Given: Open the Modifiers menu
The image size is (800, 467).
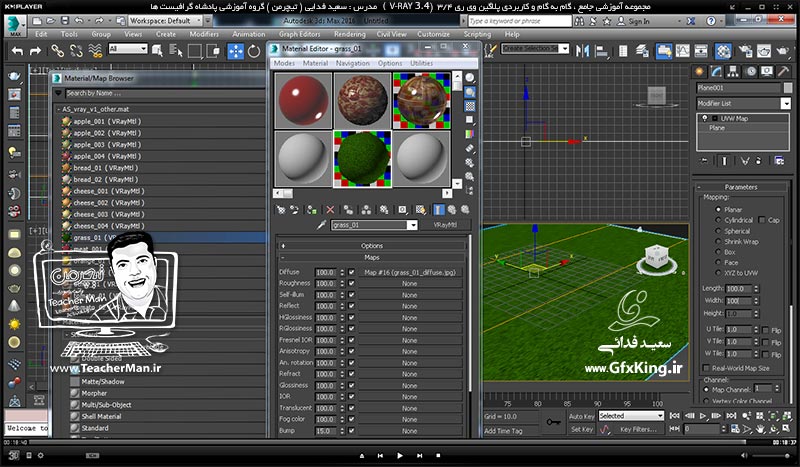Looking at the screenshot, I should 204,34.
